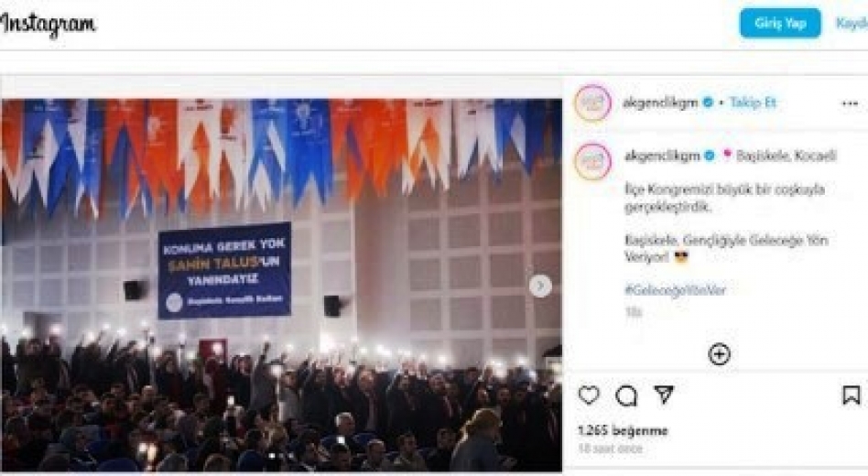
Task: Click the post timestamp under likes
Action: (x=610, y=449)
